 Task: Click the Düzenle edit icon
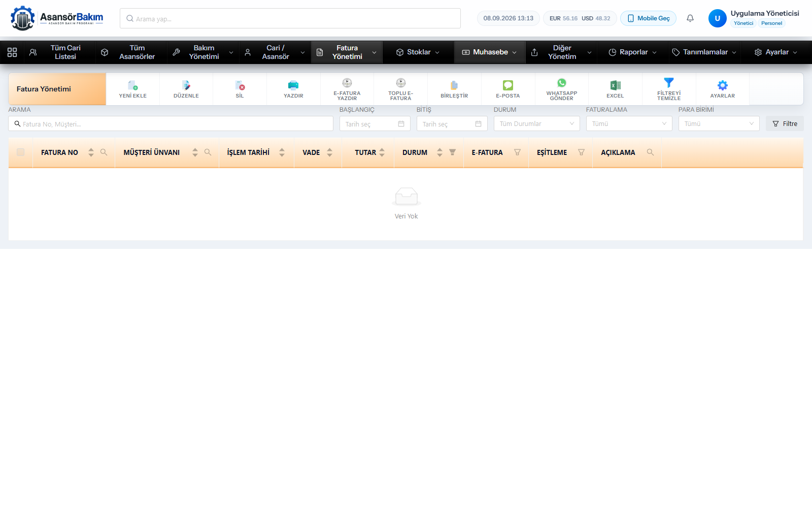[186, 85]
